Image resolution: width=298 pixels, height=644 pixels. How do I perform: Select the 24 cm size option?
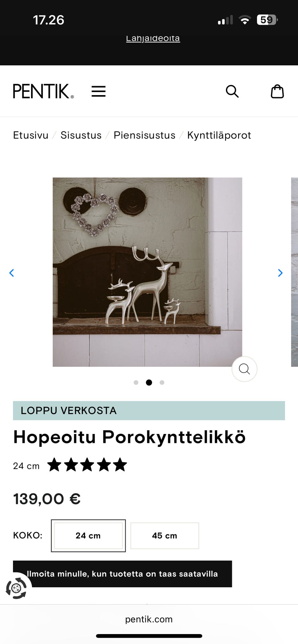tap(88, 536)
